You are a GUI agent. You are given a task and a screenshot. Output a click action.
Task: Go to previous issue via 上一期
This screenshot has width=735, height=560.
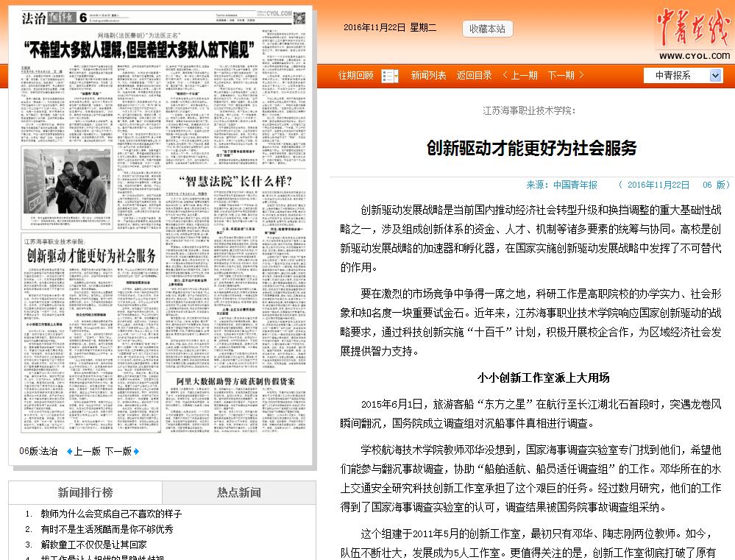[x=519, y=76]
